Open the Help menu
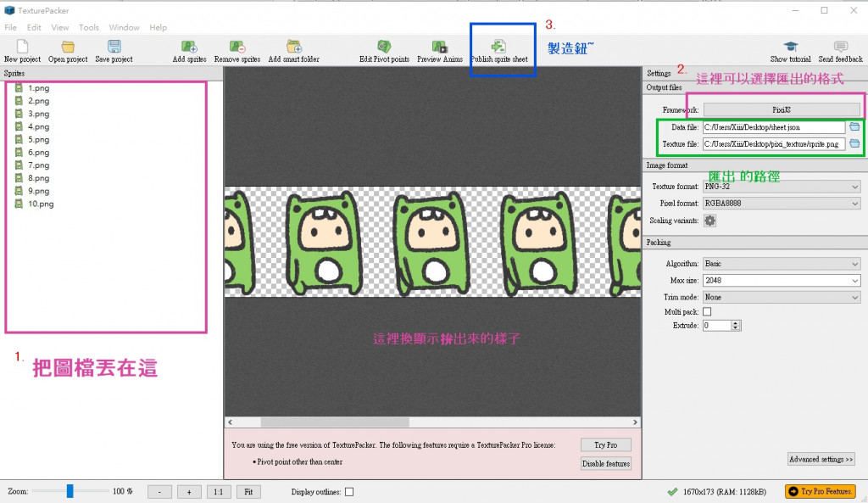Viewport: 868px width, 503px height. click(158, 27)
